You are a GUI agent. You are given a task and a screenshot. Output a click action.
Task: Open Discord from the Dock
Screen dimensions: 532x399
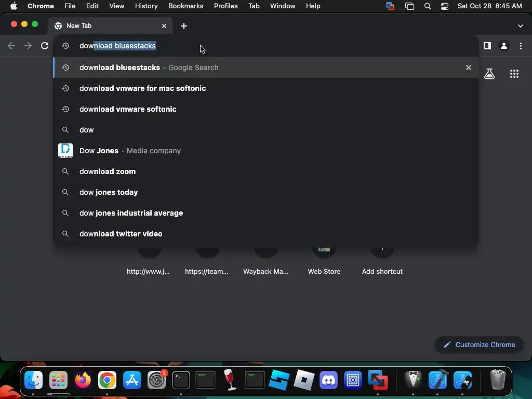[x=328, y=380]
